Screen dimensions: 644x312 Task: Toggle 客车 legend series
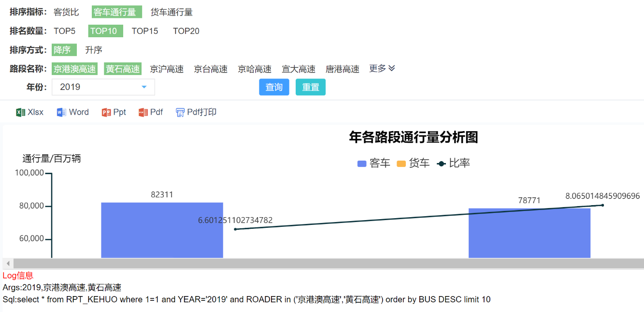point(373,163)
